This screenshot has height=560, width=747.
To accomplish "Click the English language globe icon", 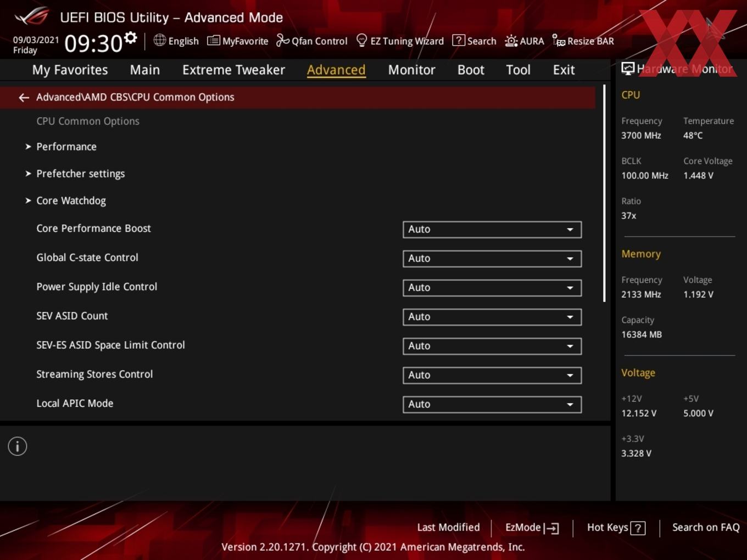I will (159, 40).
